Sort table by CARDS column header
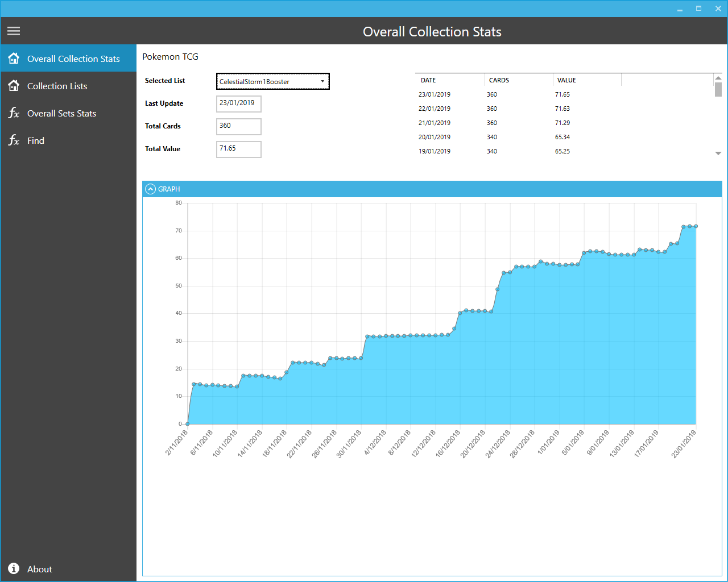This screenshot has height=582, width=728. (x=519, y=80)
